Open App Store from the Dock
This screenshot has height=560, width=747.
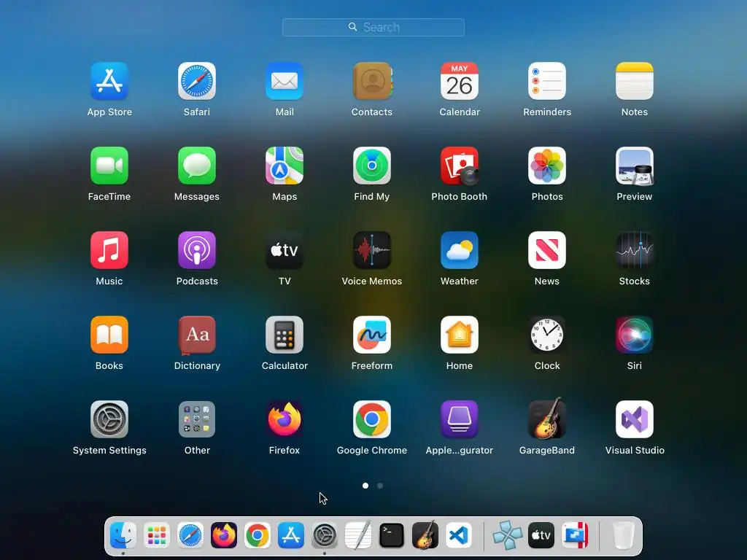(290, 535)
